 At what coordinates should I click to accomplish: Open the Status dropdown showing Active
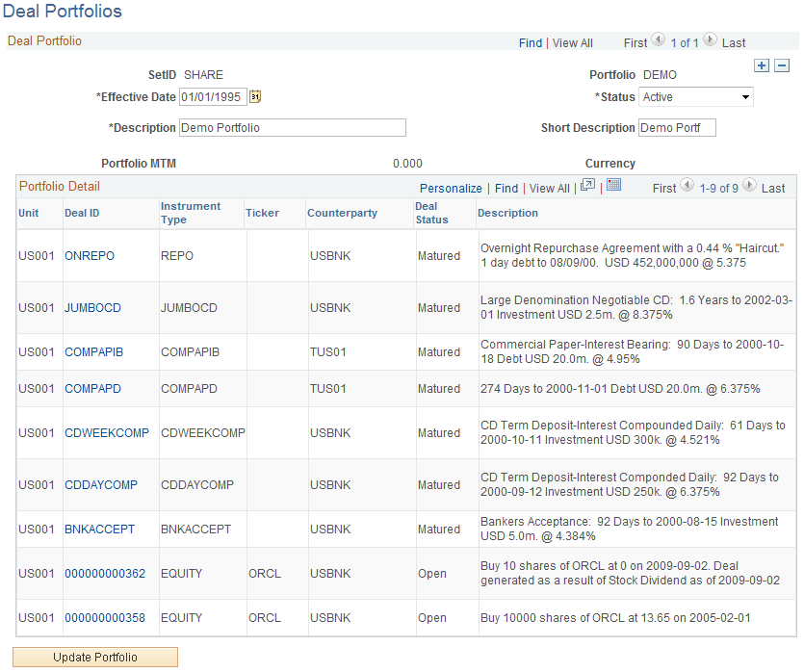tap(695, 96)
